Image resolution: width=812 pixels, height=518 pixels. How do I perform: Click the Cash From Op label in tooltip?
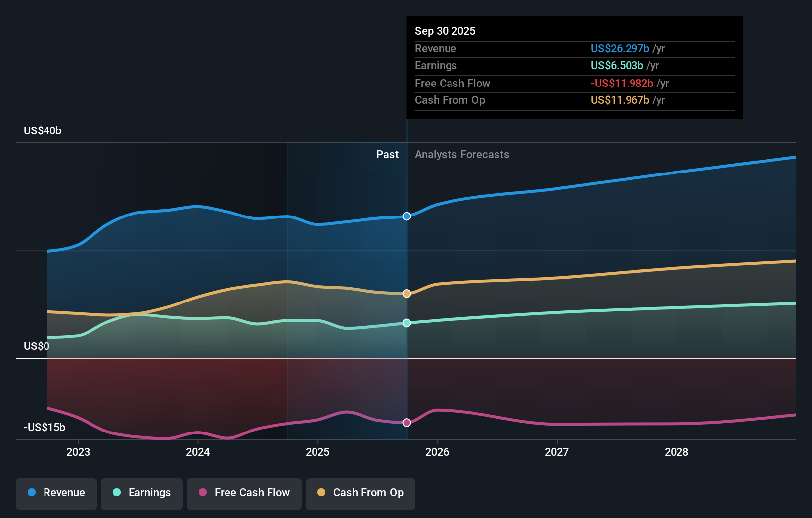pos(450,100)
